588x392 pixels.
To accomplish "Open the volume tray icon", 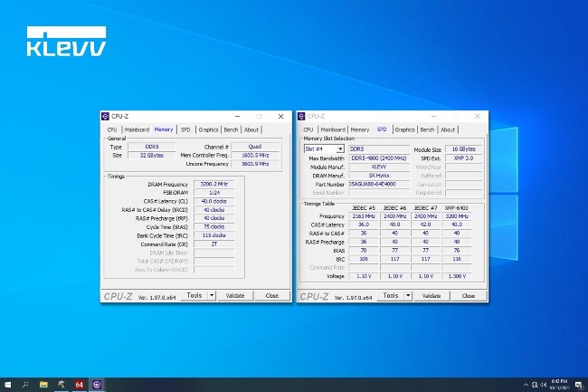I will coord(544,385).
